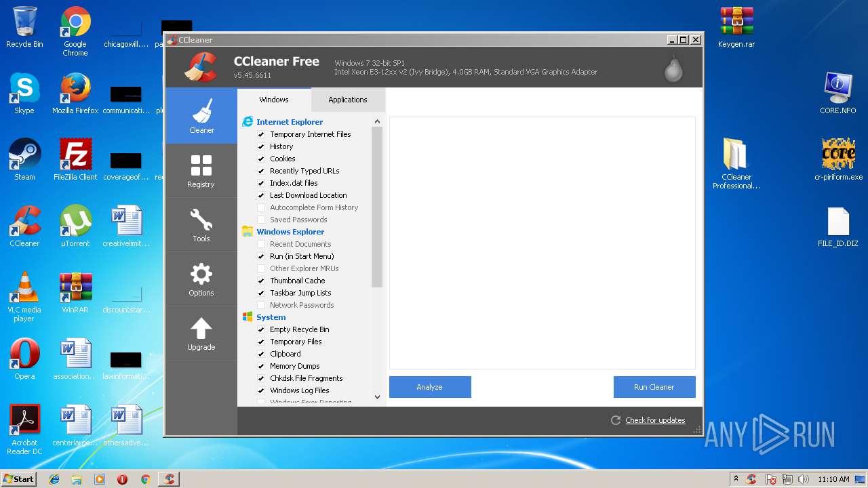Open Internet Explorer from taskbar
This screenshot has height=488, width=868.
tap(54, 479)
